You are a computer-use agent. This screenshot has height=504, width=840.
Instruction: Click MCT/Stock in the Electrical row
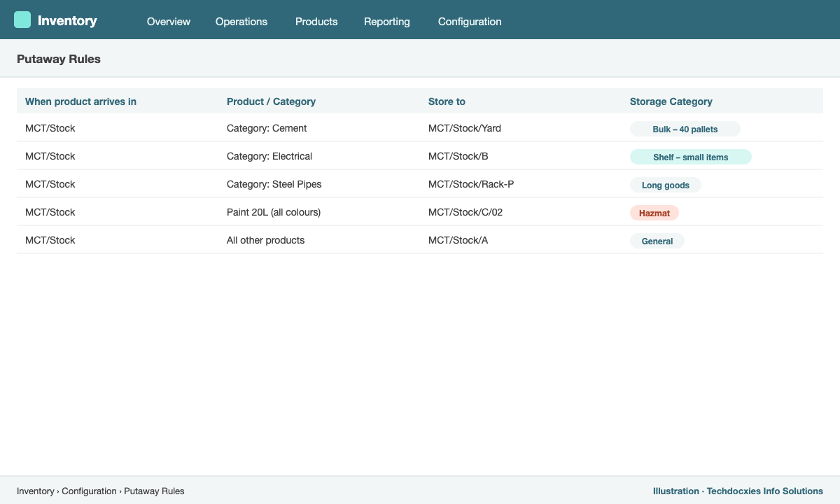click(x=50, y=156)
